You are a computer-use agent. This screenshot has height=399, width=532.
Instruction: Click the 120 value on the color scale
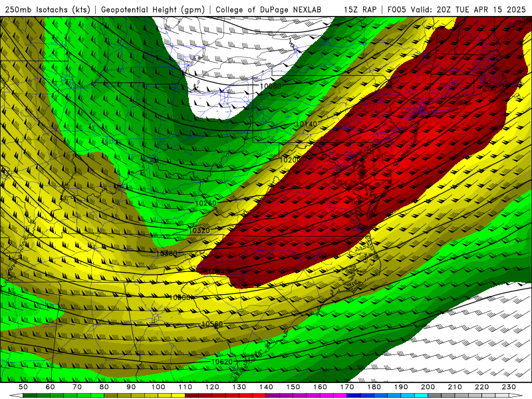(x=212, y=387)
